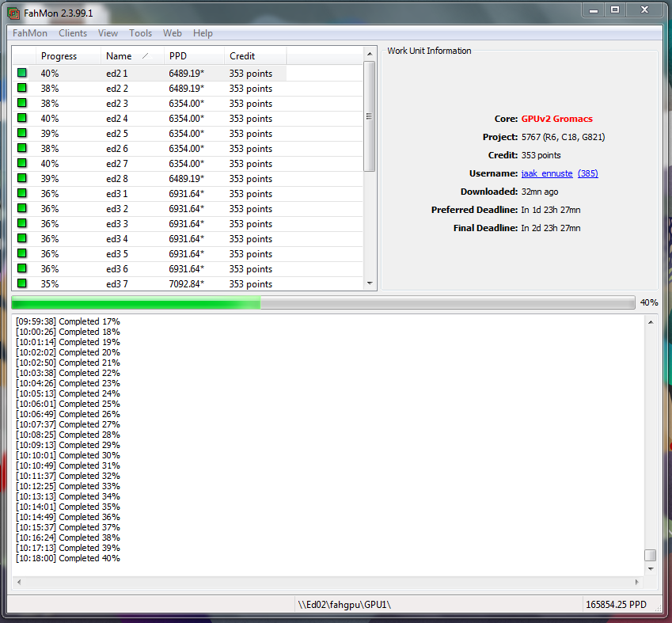Click the green status icon for ed3 1

[22, 194]
